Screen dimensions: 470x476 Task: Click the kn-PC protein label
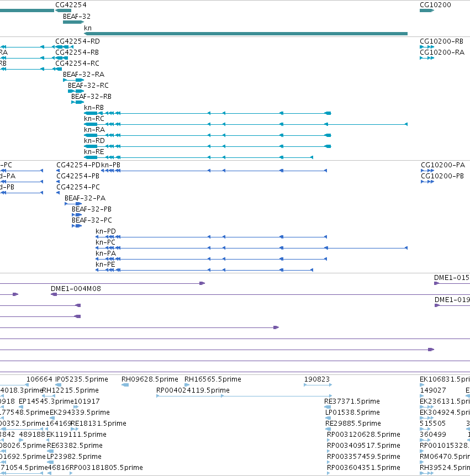105,242
